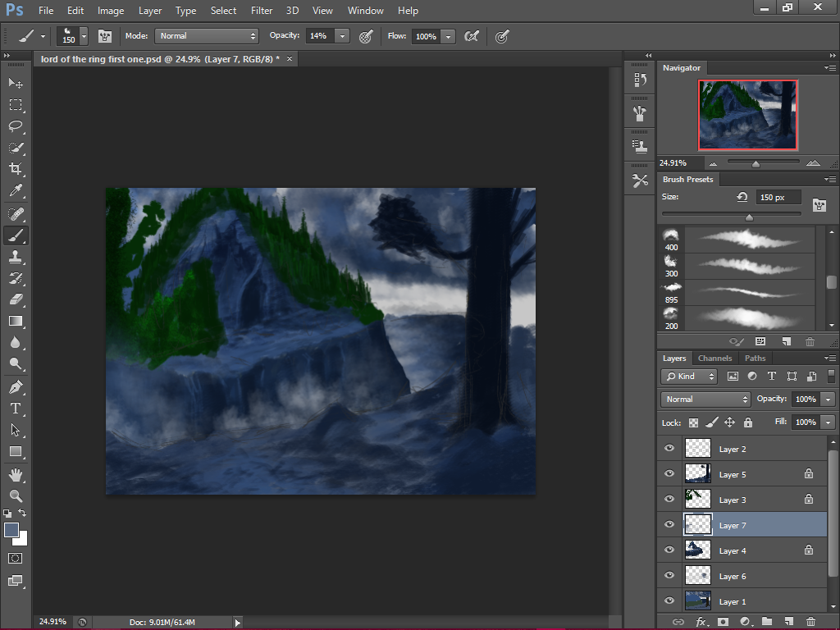
Task: Select the Move tool
Action: coord(16,83)
